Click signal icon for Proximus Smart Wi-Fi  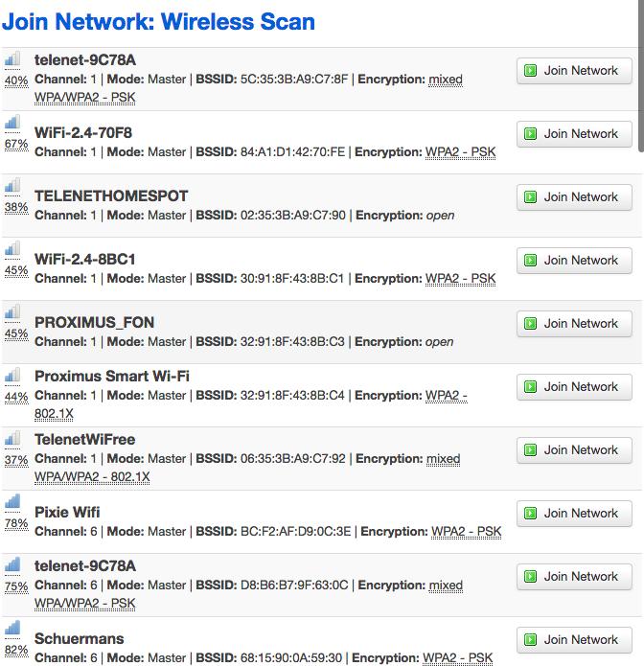pos(12,376)
